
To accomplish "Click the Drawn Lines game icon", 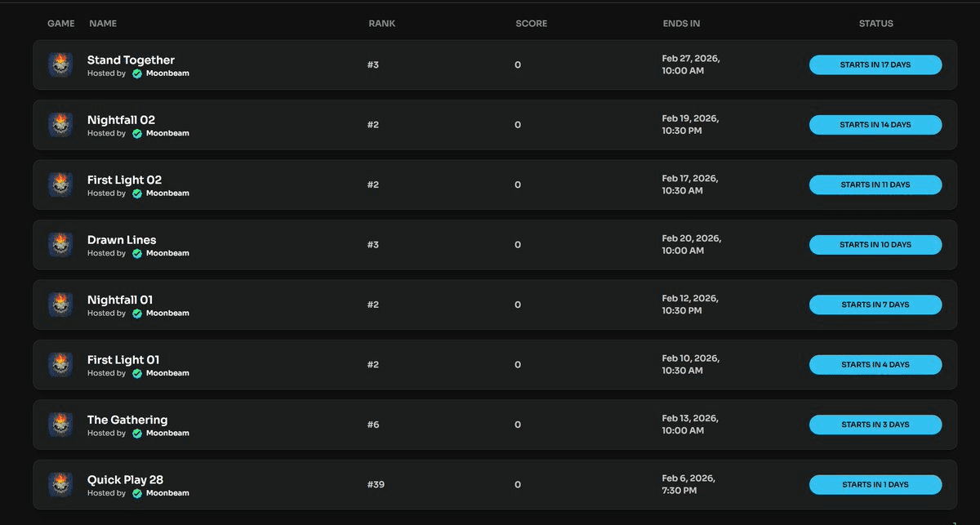I will [60, 245].
